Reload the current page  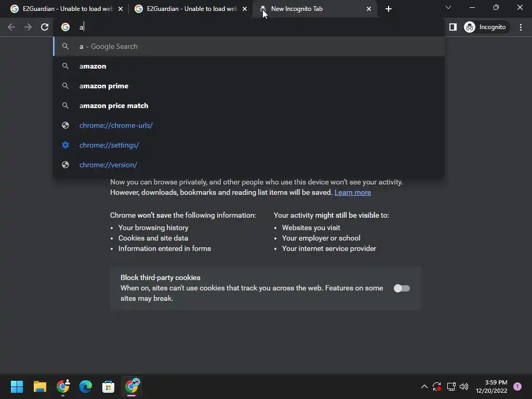point(45,27)
